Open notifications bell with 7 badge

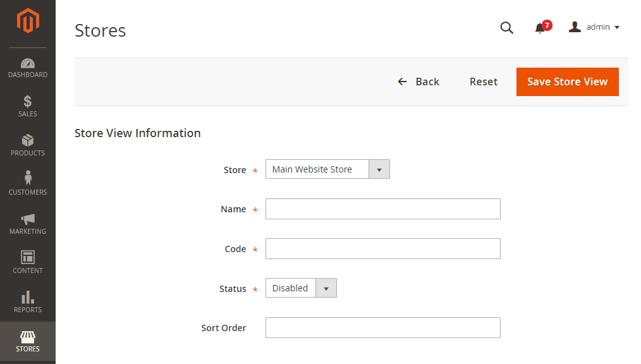[x=540, y=28]
